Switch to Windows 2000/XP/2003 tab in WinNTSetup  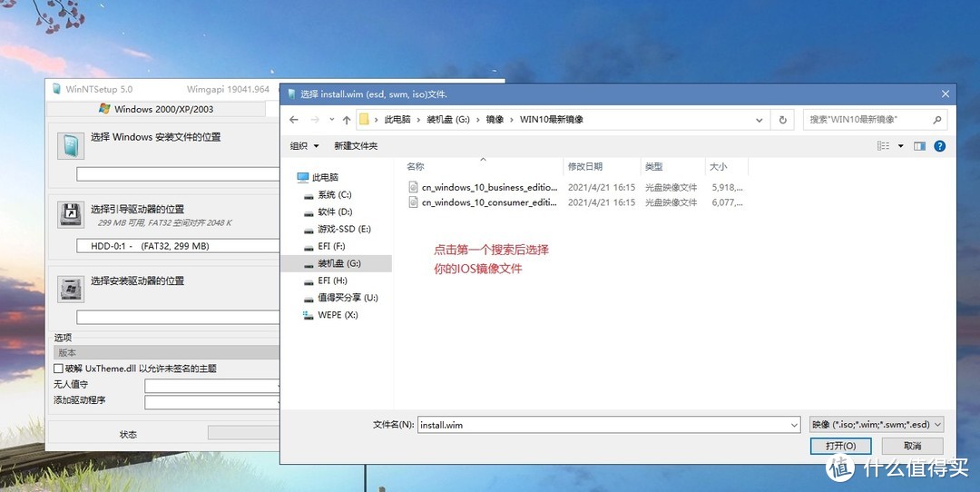[157, 109]
